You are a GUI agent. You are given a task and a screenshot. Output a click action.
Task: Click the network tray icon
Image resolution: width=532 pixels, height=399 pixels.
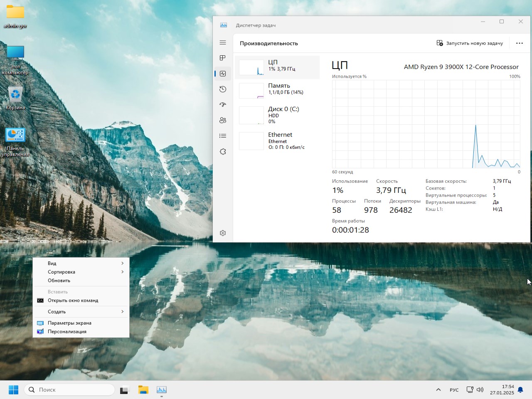point(470,390)
